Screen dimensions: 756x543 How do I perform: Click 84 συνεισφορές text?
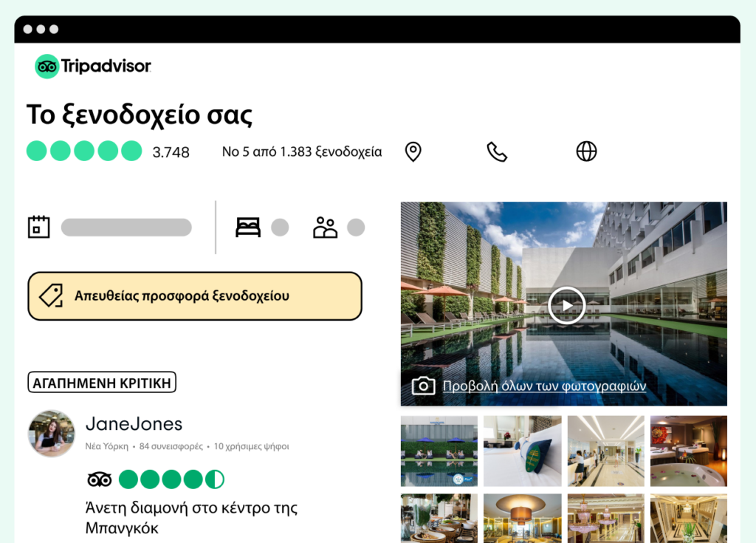coord(171,446)
